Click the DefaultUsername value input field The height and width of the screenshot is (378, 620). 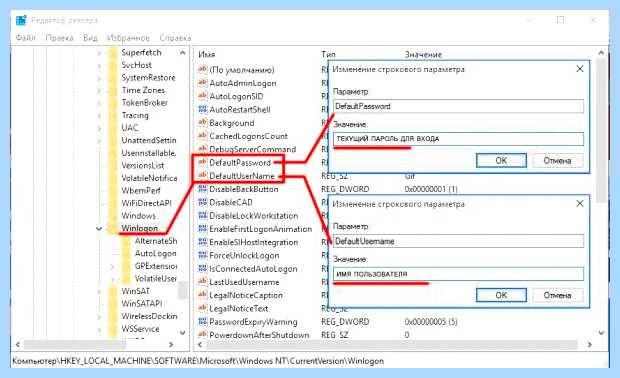click(458, 274)
